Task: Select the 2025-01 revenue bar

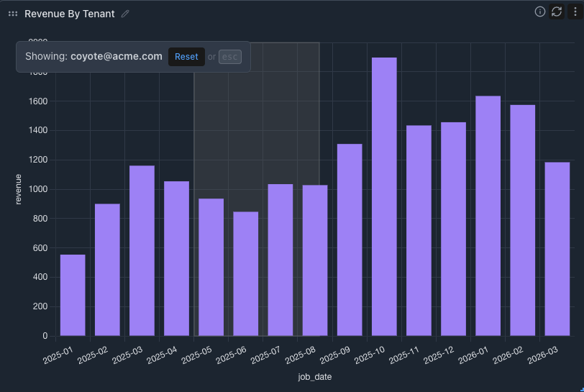Action: [73, 295]
